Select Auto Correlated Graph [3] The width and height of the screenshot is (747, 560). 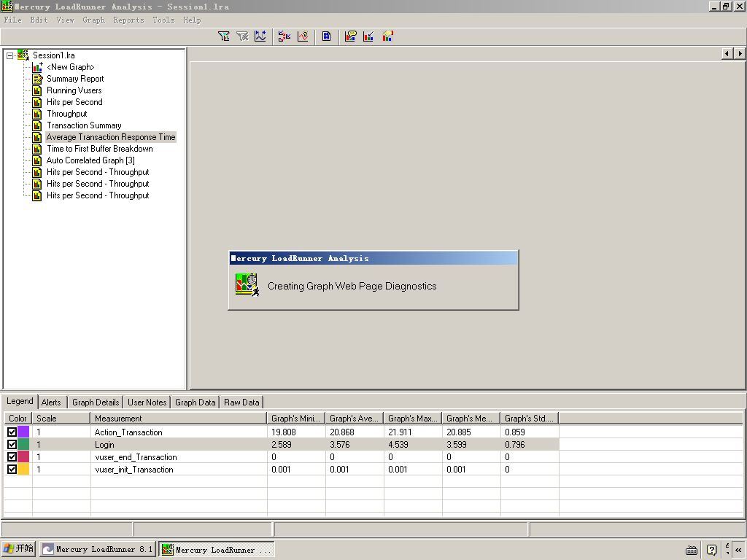pos(90,160)
